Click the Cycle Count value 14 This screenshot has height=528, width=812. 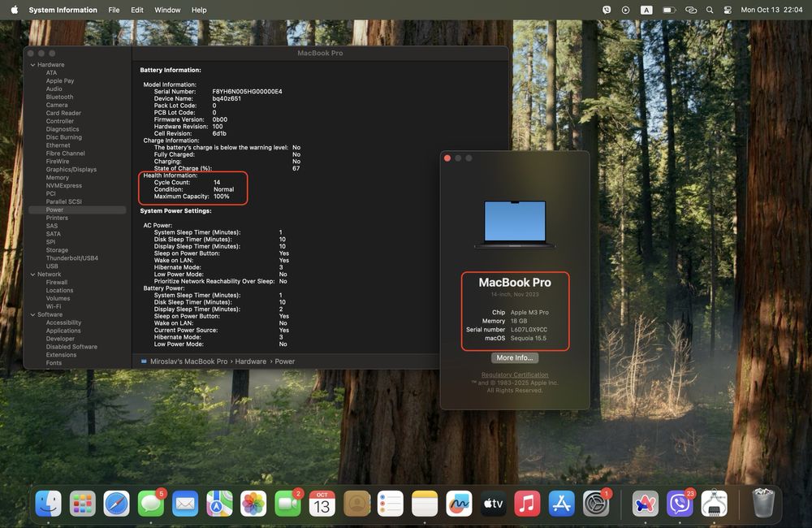[217, 183]
